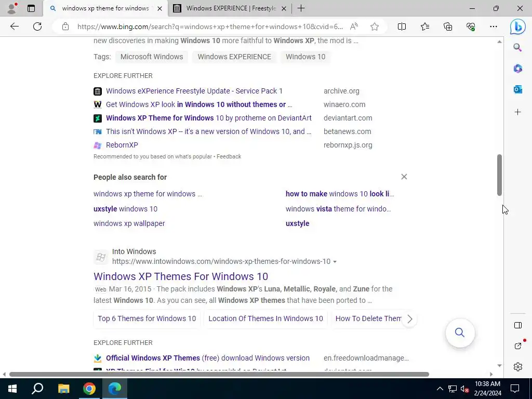Select the windows xp theme search tab

[105, 8]
